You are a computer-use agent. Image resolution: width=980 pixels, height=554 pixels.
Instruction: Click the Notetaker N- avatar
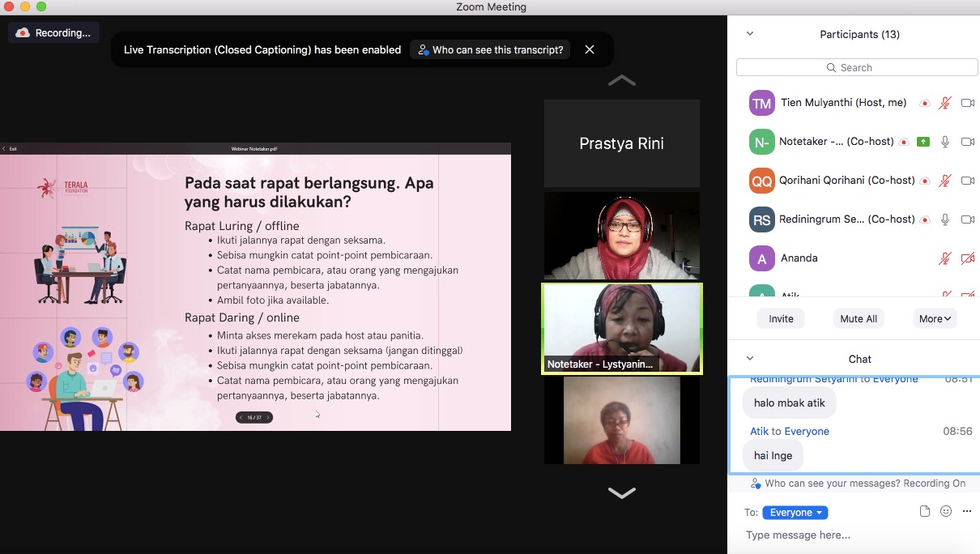pos(761,142)
